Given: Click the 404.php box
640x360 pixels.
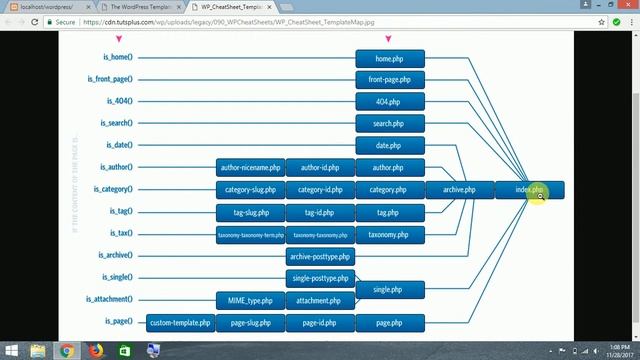Looking at the screenshot, I should point(390,102).
